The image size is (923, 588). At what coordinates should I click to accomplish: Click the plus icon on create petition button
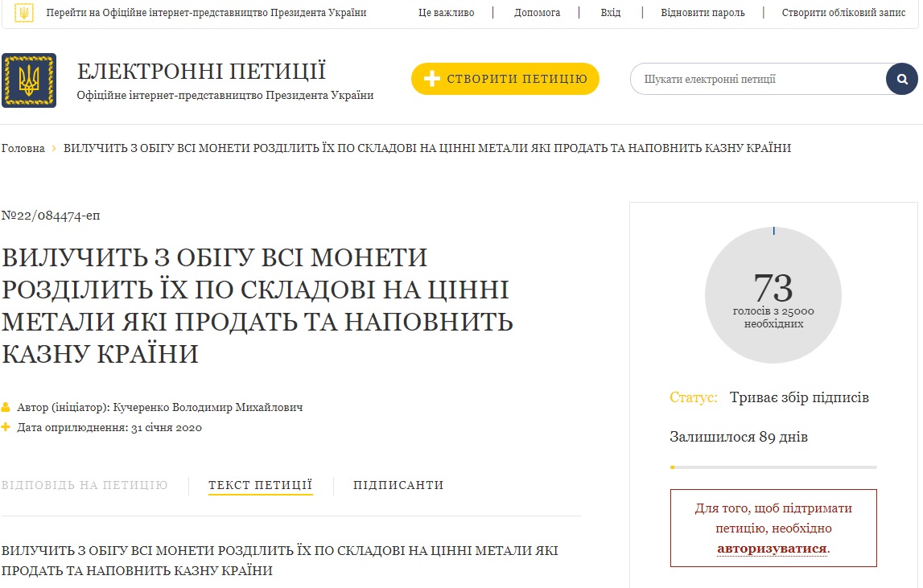tap(431, 79)
